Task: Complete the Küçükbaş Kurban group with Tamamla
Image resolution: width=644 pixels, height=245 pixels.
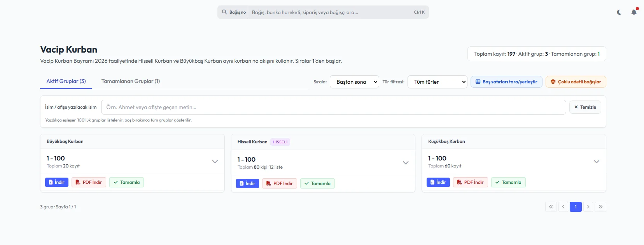Action: pyautogui.click(x=508, y=182)
